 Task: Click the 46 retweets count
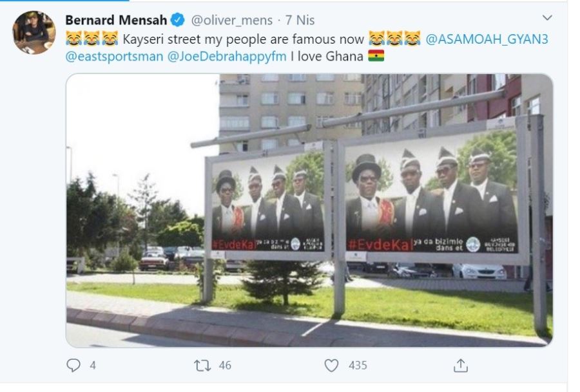[x=225, y=366]
